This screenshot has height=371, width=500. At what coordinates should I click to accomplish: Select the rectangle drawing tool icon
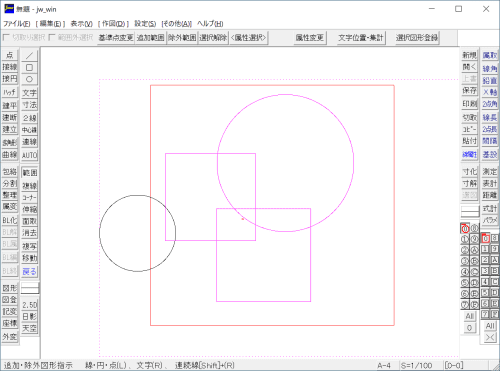[x=29, y=68]
